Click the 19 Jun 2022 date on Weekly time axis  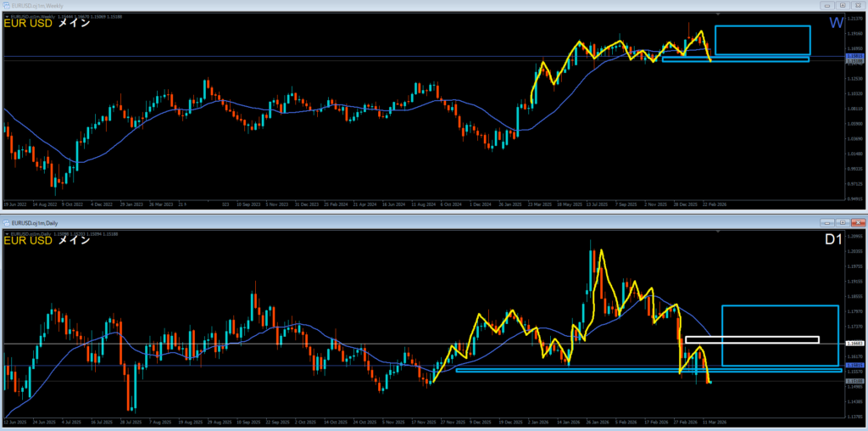click(x=14, y=204)
